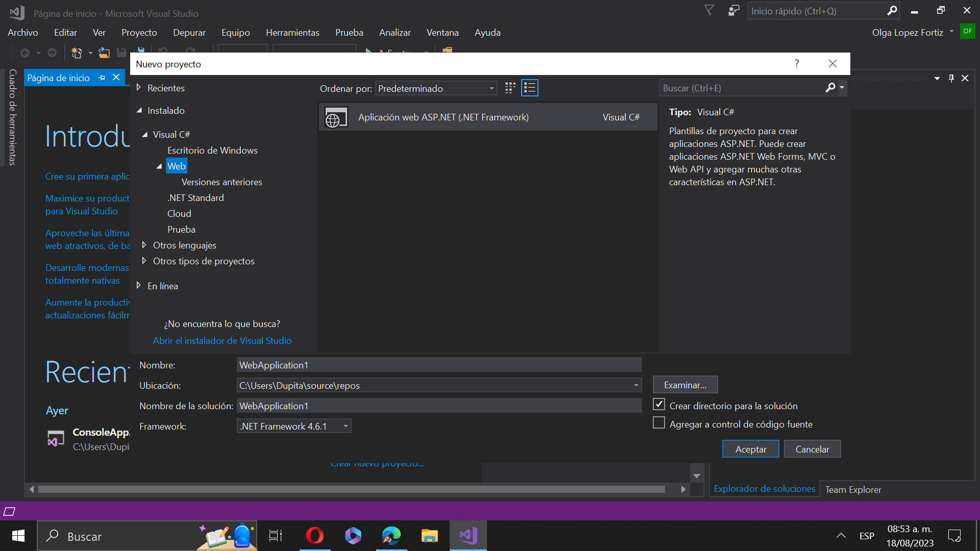The height and width of the screenshot is (551, 980).
Task: Click Visual Studio icon in taskbar
Action: pyautogui.click(x=468, y=536)
